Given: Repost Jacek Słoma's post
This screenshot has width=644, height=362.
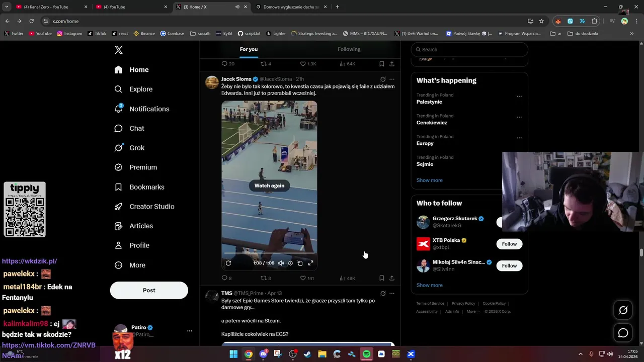Looking at the screenshot, I should 266,278.
